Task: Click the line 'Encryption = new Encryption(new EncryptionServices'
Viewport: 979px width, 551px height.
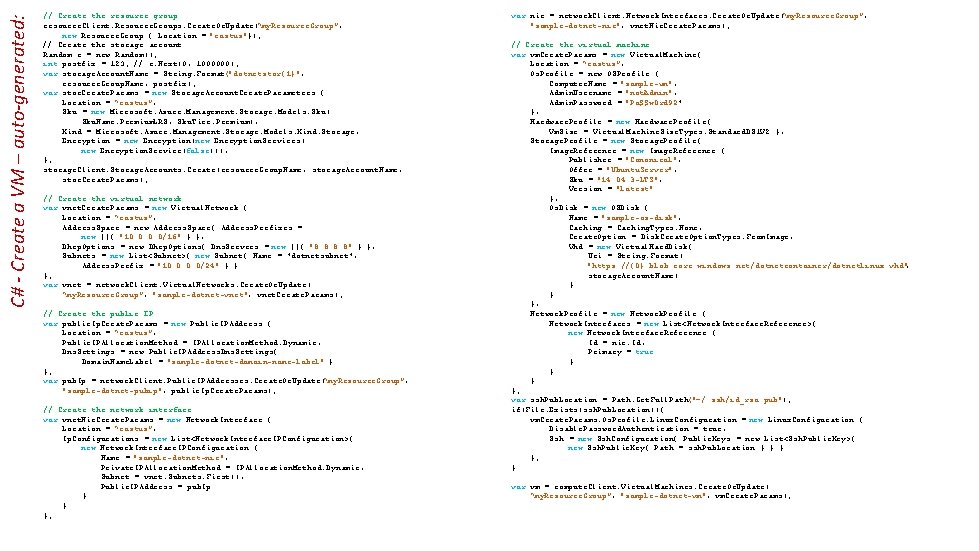Action: tap(183, 141)
